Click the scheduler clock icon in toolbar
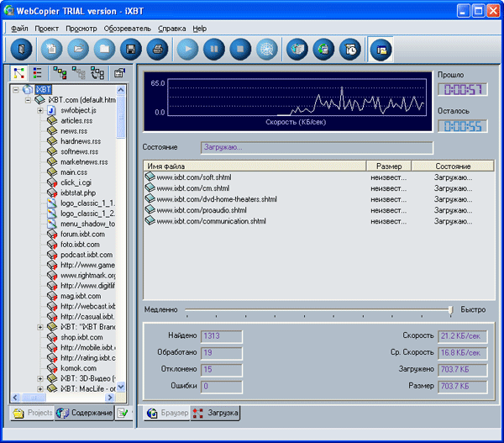 pyautogui.click(x=349, y=49)
